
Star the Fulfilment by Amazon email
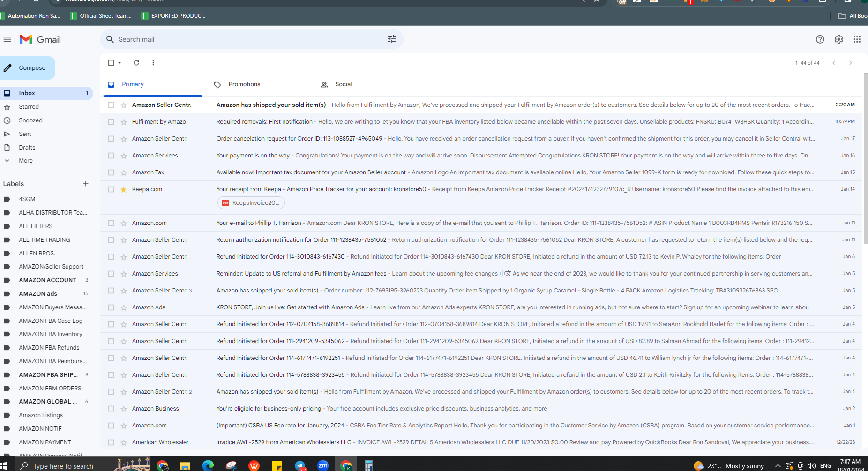point(124,122)
